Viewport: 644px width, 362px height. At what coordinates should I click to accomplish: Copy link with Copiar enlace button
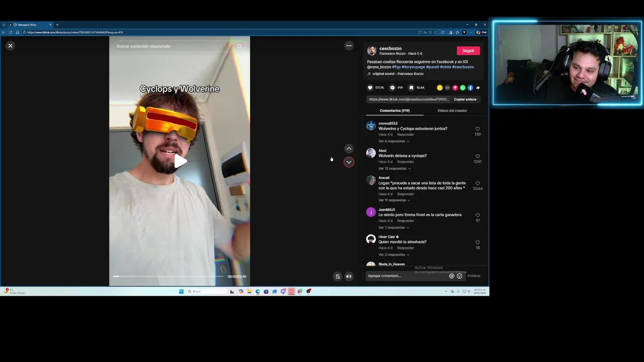click(465, 99)
